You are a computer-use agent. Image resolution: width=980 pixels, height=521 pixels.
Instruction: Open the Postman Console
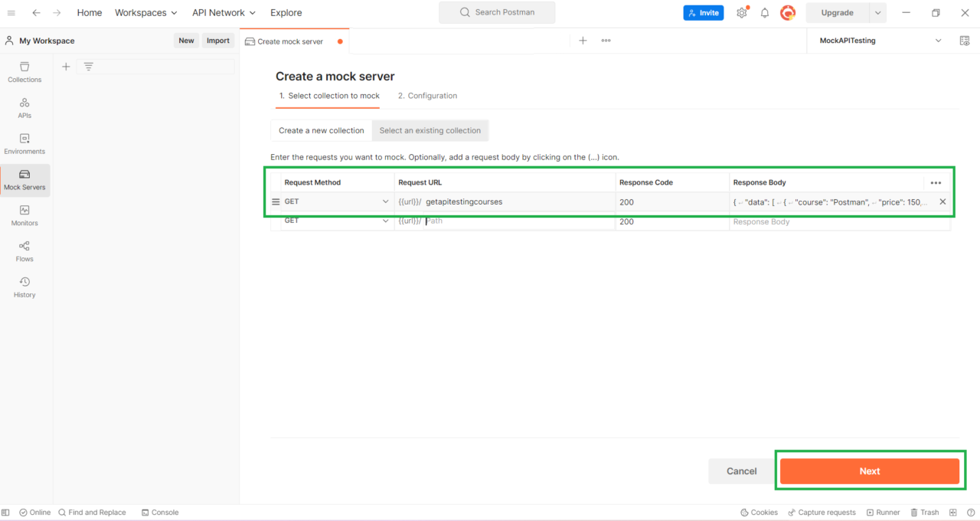point(160,512)
